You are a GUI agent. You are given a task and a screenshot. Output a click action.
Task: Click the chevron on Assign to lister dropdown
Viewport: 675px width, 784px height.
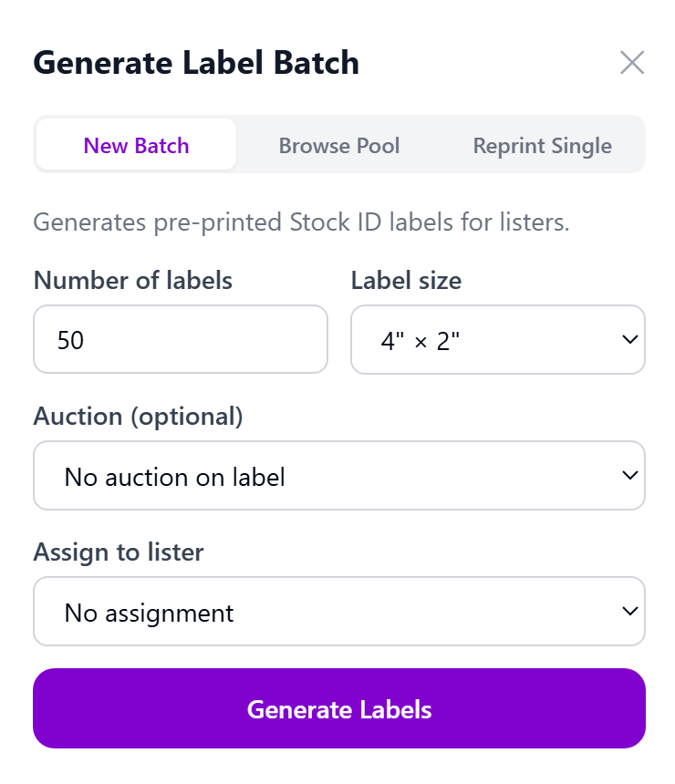(628, 611)
